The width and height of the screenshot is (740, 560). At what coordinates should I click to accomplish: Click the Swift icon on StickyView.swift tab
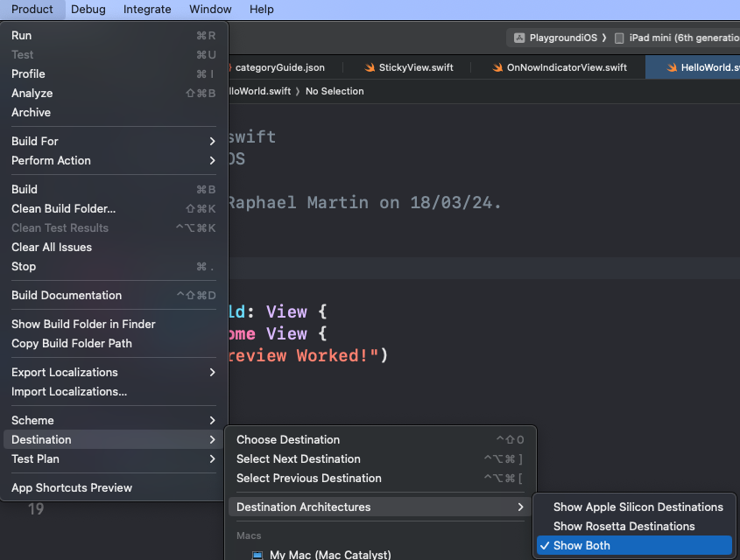(370, 67)
